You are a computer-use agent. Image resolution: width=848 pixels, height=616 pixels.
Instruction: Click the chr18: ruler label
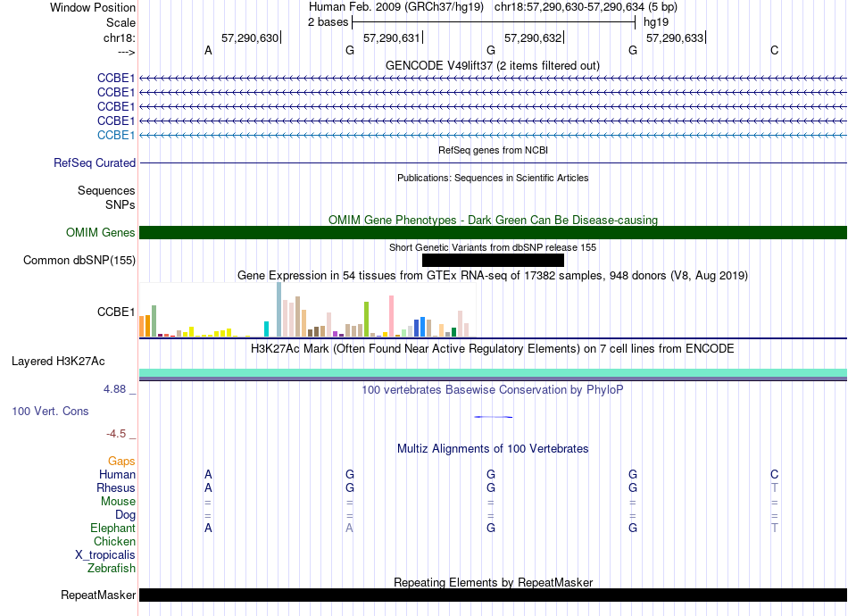[x=119, y=37]
